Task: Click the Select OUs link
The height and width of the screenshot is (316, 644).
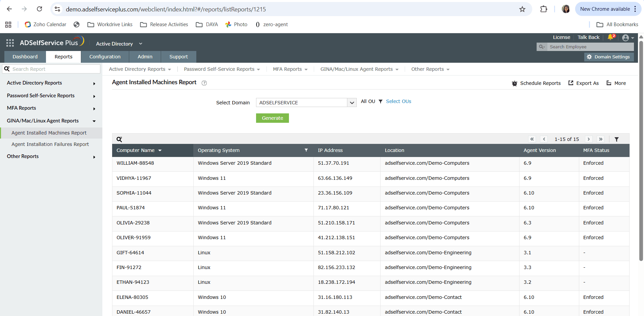Action: click(398, 101)
